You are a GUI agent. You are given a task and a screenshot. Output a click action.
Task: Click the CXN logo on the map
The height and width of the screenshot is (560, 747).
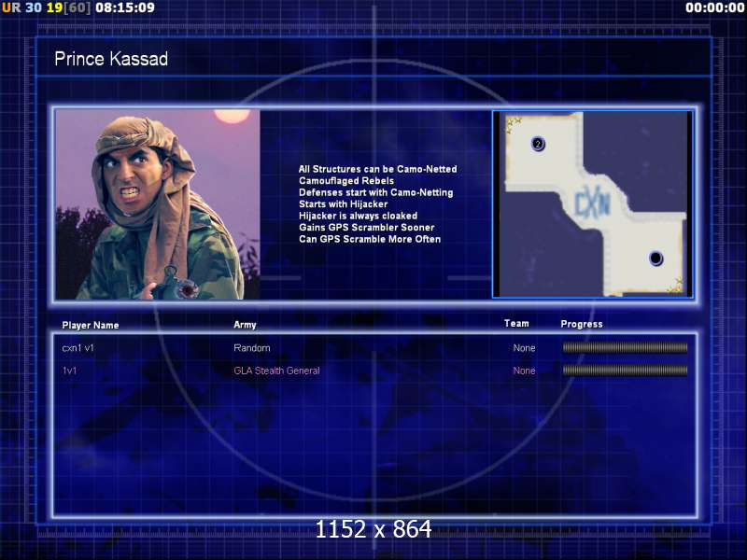592,203
